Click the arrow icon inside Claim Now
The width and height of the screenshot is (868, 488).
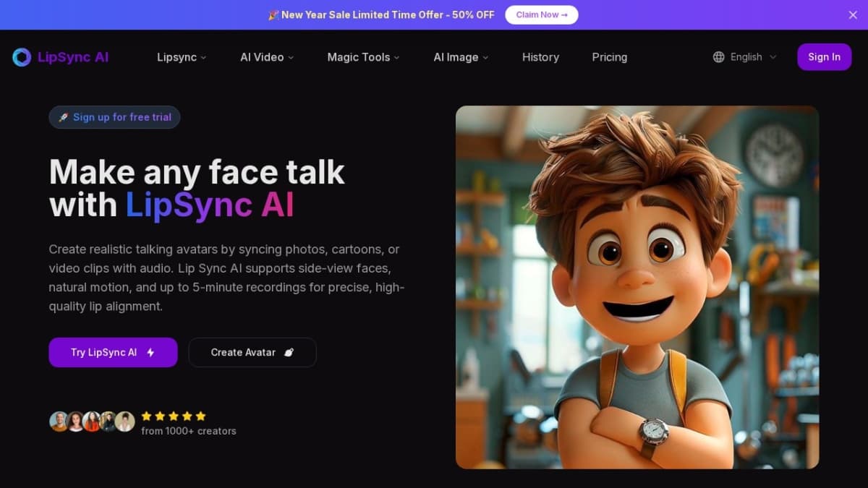point(565,14)
